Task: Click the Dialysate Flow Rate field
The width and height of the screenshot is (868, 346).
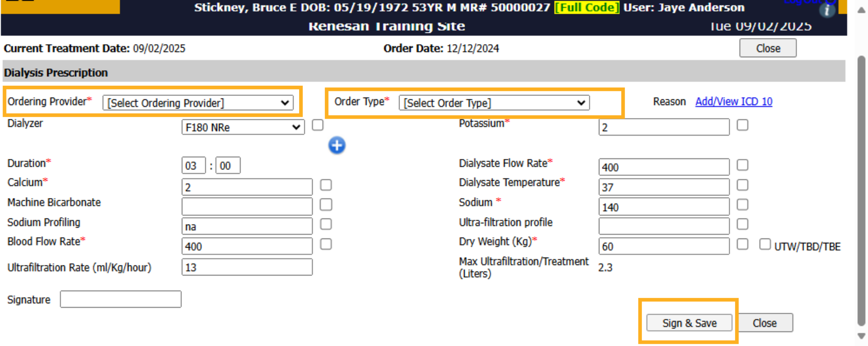Action: point(664,167)
